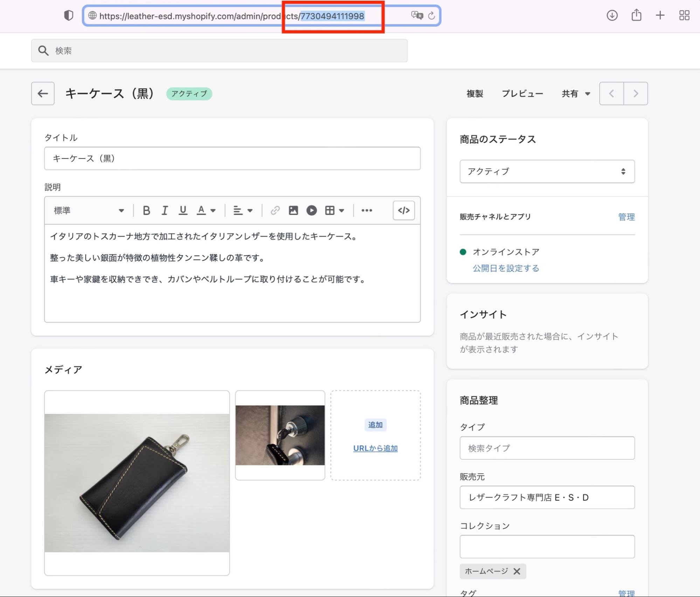Apply italic formatting to description text
This screenshot has height=597, width=700.
[165, 210]
